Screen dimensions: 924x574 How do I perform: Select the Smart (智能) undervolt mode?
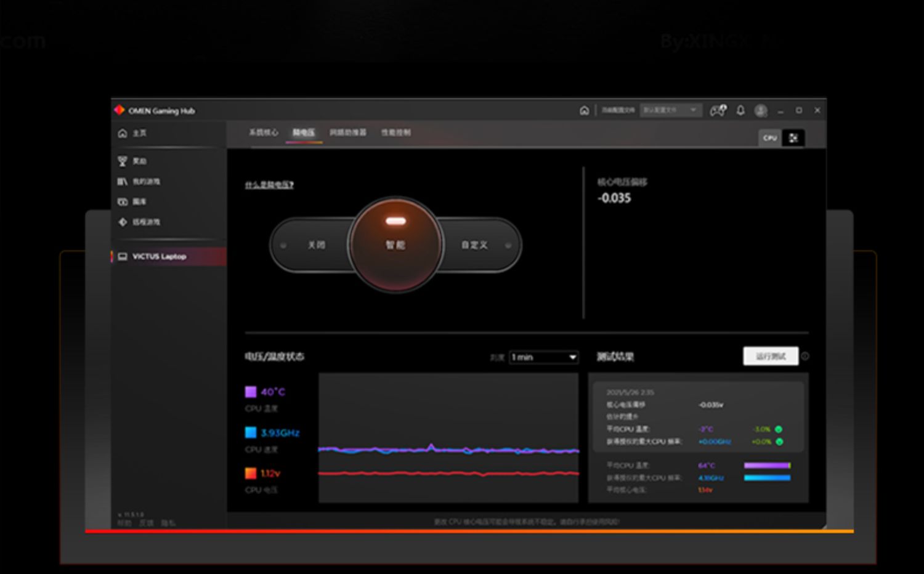[395, 245]
